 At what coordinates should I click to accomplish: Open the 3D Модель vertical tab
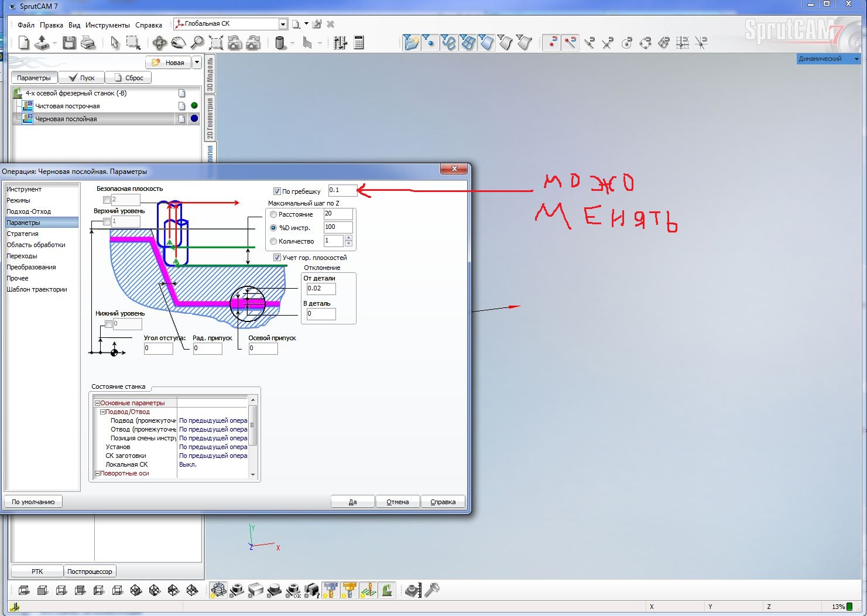(210, 74)
